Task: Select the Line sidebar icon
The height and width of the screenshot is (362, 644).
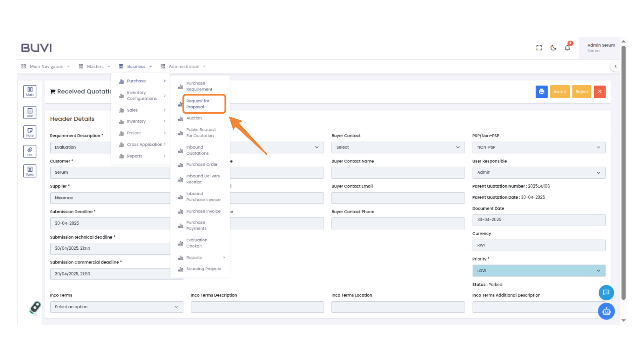Action: [30, 112]
